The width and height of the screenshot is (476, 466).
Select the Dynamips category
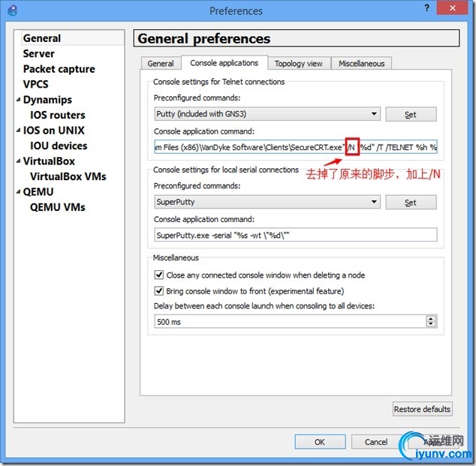[x=47, y=100]
